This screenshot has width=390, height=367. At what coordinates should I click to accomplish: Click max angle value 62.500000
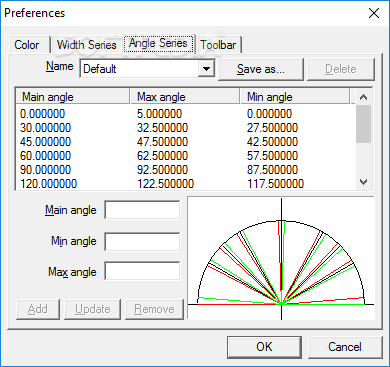tap(162, 156)
